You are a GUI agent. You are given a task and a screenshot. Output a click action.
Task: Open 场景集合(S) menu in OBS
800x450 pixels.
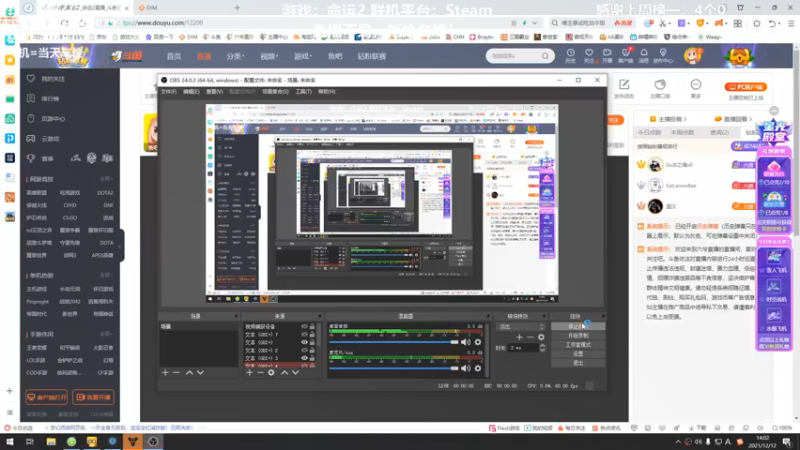[276, 92]
